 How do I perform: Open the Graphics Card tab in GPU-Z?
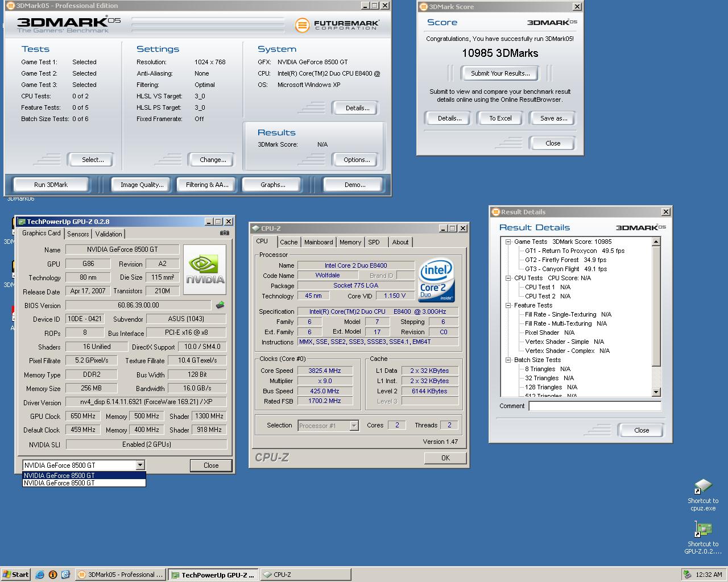41,233
